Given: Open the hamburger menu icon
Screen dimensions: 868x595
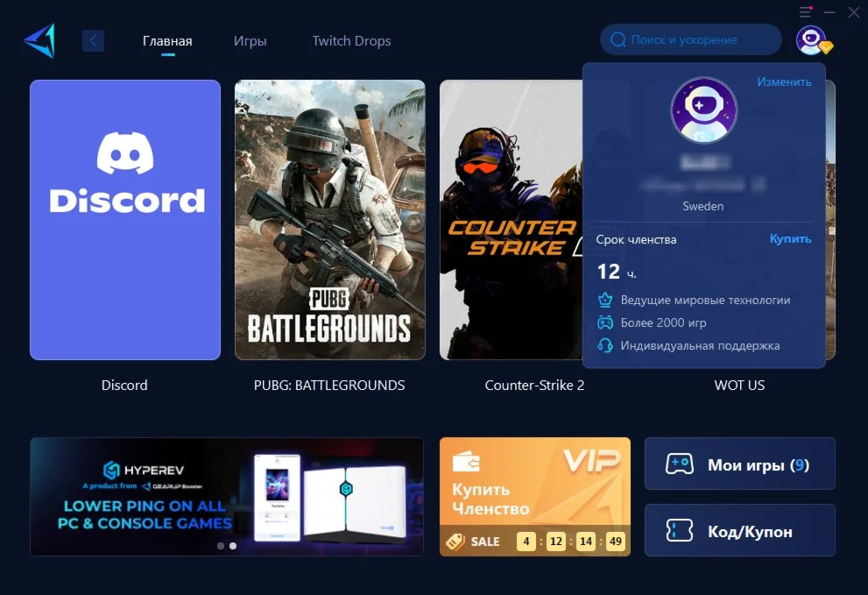Looking at the screenshot, I should [x=806, y=11].
